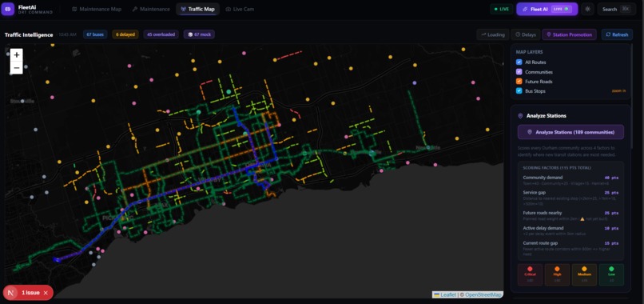Toggle the Future Roads layer checkbox
This screenshot has width=644, height=304.
coord(519,82)
